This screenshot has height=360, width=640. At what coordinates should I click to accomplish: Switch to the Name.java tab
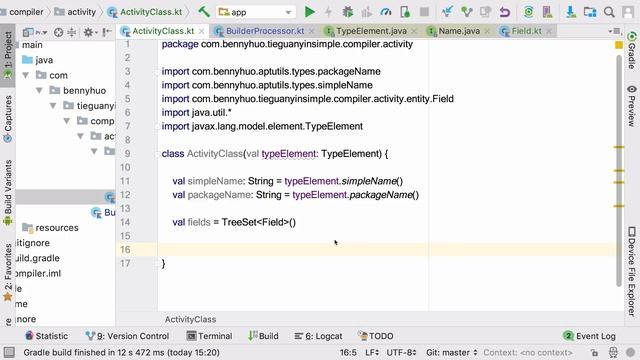click(459, 31)
